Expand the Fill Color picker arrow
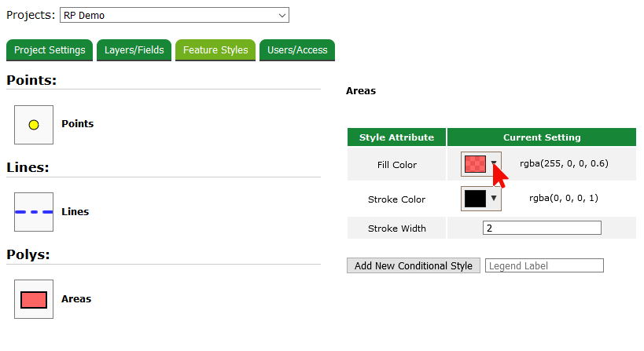 [x=494, y=164]
